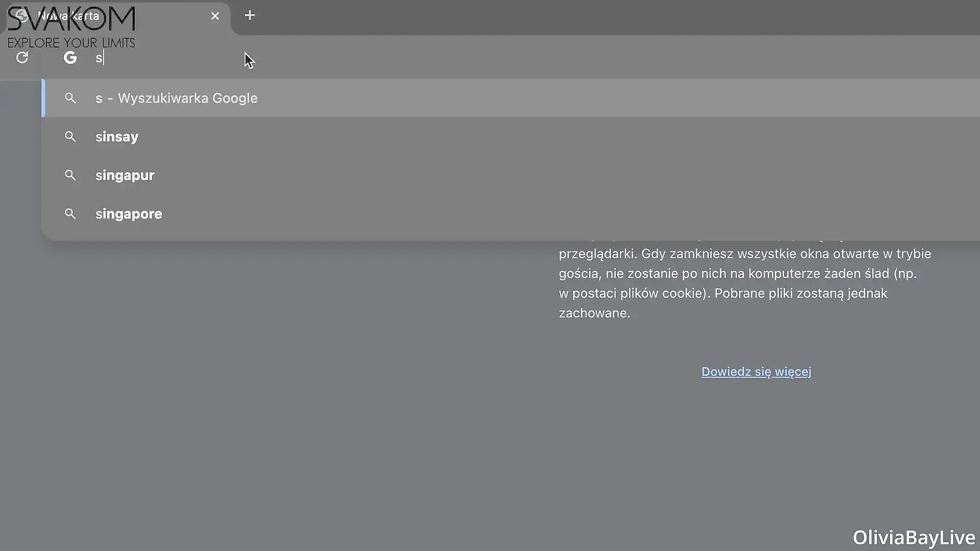Click magnifier icon beside sinsay suggestion
This screenshot has height=551, width=980.
pos(70,137)
